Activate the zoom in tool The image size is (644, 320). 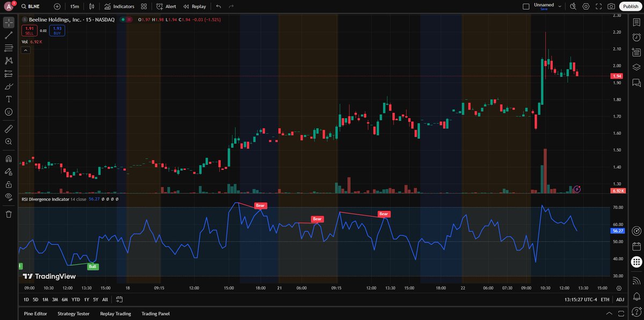tap(9, 142)
